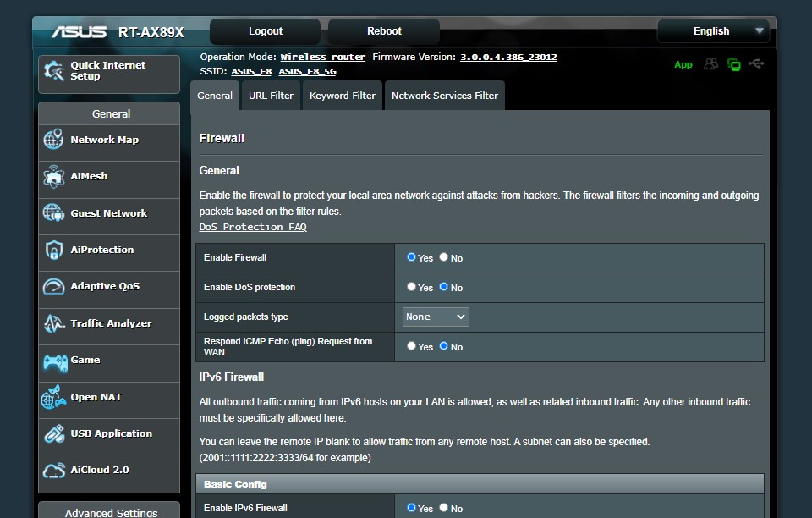
Task: Click firmware version 3.0.0.4.386_23012 link
Action: click(508, 57)
